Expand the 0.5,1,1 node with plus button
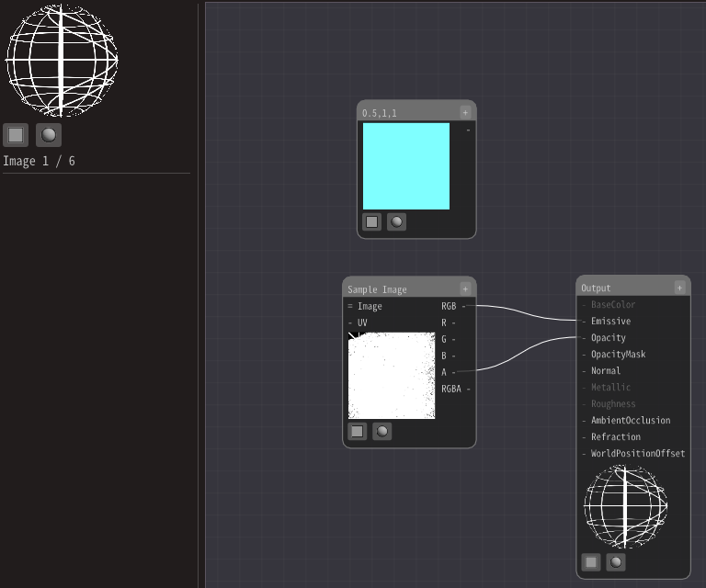Viewport: 706px width, 588px height. (x=465, y=112)
